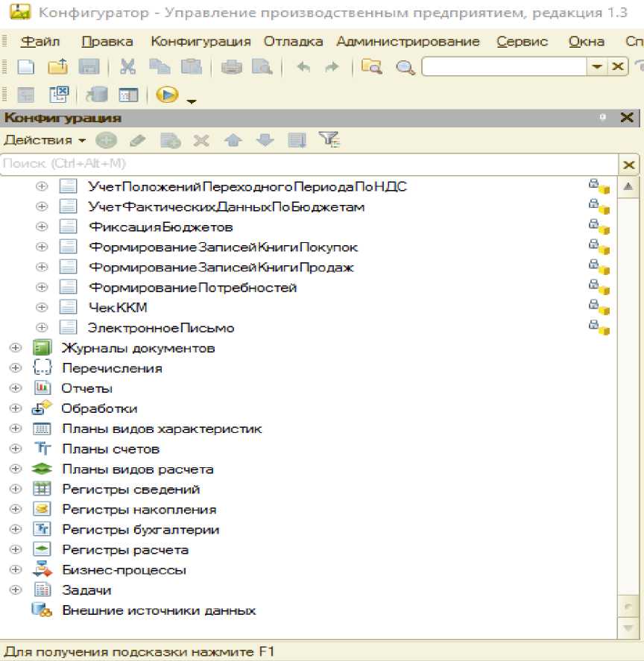
Task: Open the debug start options dropdown arrow
Action: [192, 101]
